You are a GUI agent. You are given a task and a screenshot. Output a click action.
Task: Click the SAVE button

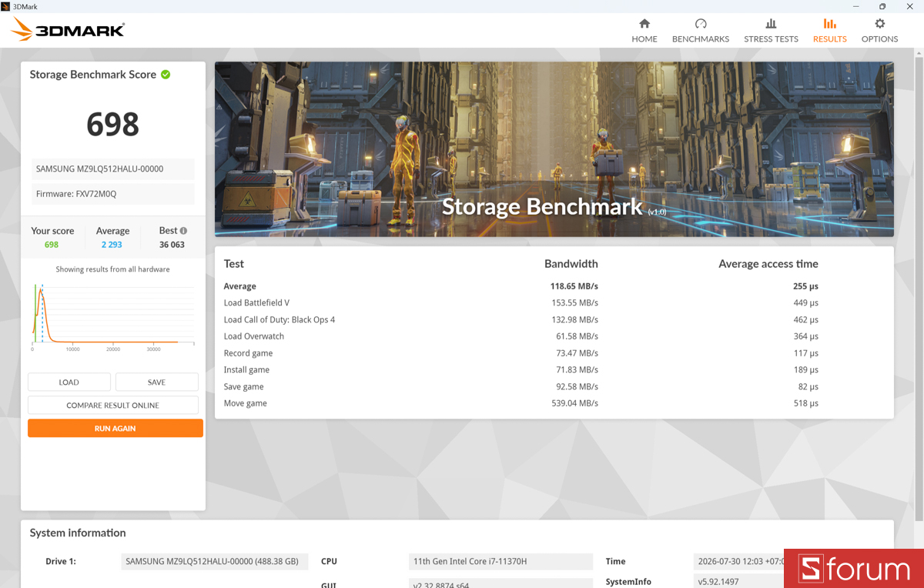pos(156,382)
